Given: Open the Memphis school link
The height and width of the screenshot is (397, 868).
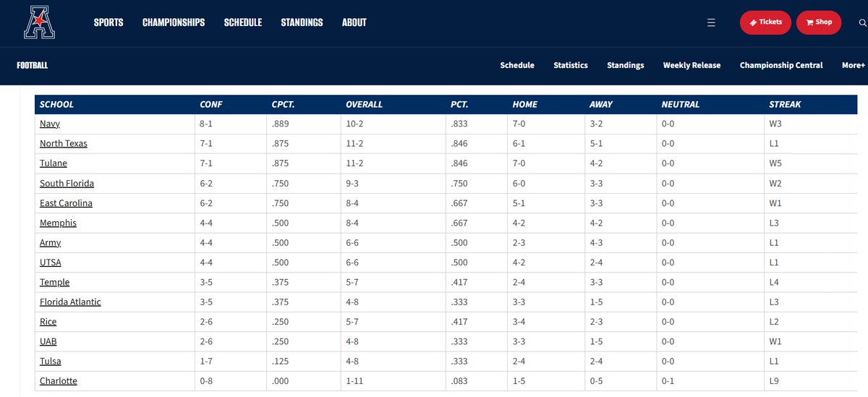Looking at the screenshot, I should (58, 223).
